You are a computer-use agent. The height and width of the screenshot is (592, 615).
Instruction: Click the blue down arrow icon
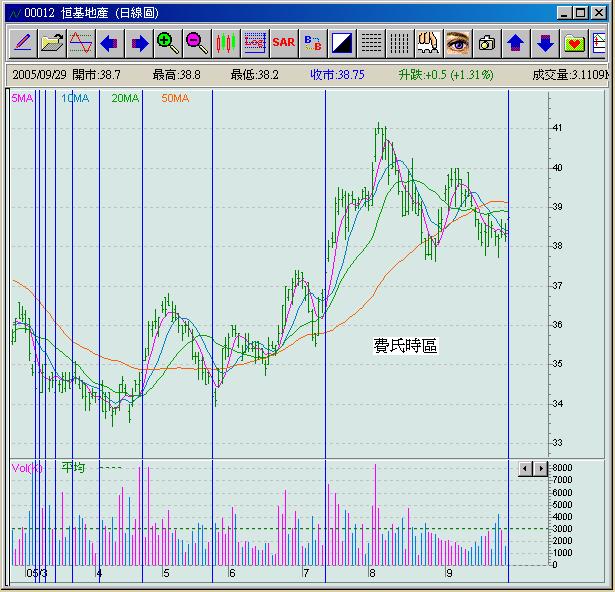tap(545, 43)
